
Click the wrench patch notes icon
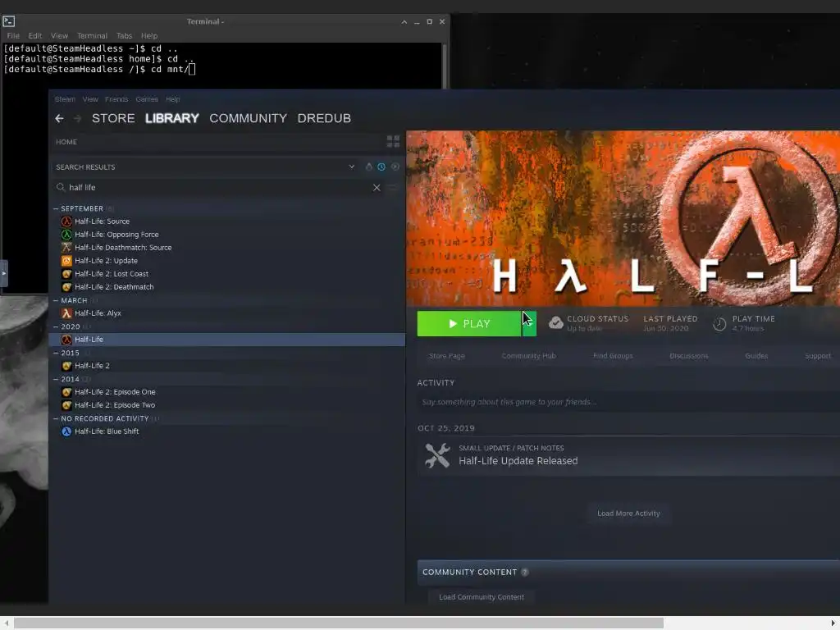(437, 455)
